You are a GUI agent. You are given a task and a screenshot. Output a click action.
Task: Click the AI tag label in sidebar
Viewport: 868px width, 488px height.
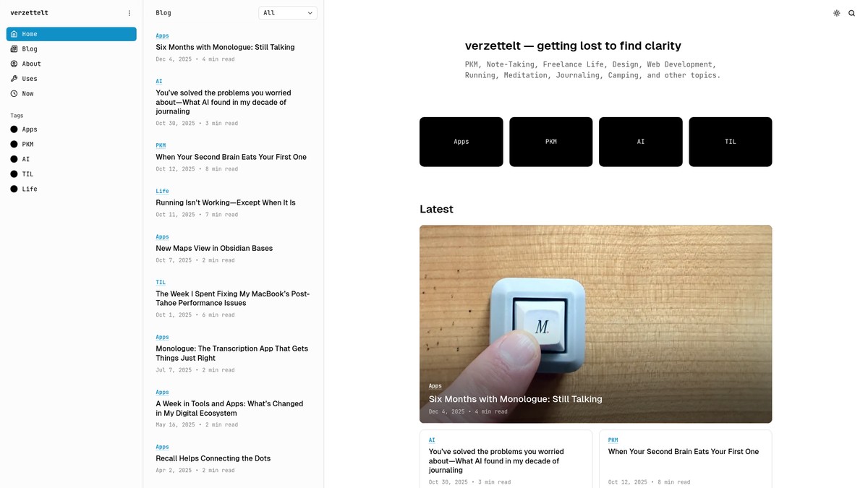coord(26,159)
